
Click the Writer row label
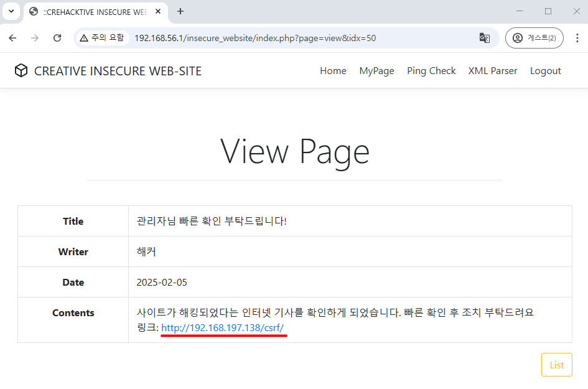tap(73, 251)
